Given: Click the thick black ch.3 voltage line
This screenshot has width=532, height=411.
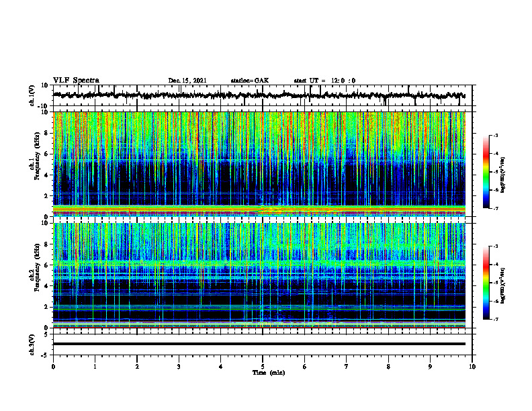Looking at the screenshot, I should 259,344.
